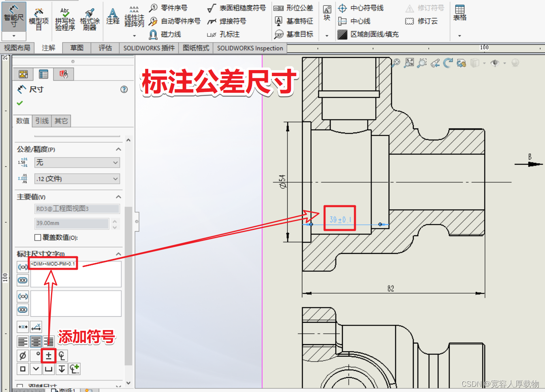Insert the centerline ℄ symbol
545x392 pixels.
[x=62, y=356]
